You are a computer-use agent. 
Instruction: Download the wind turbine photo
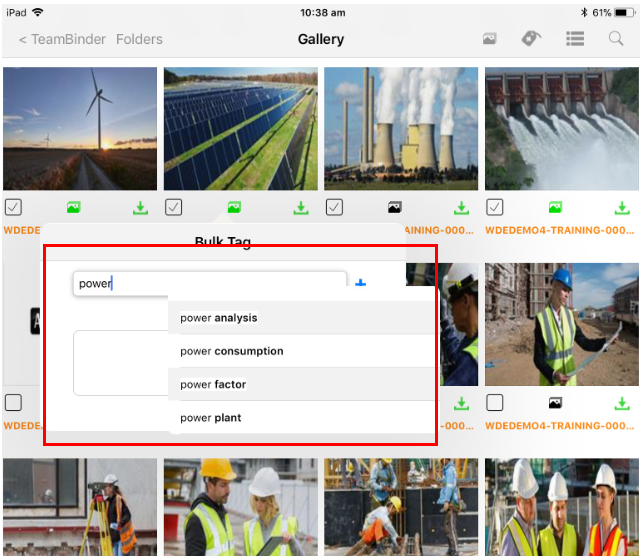[139, 208]
